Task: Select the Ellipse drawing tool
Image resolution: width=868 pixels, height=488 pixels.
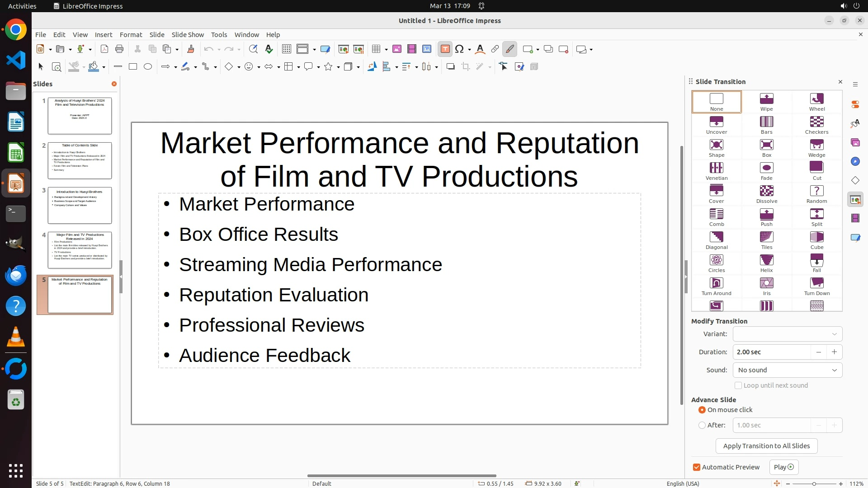Action: (x=148, y=67)
